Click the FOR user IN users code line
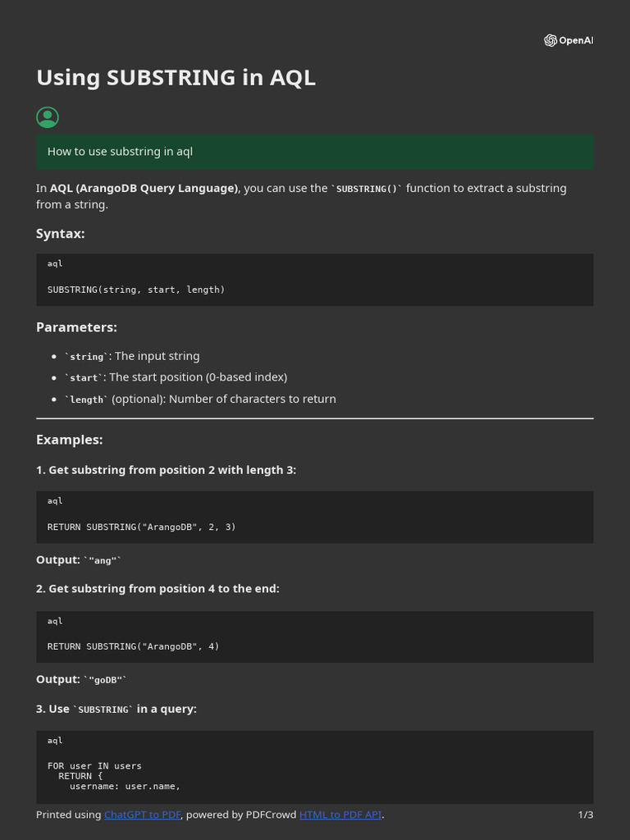Image resolution: width=630 pixels, height=840 pixels. 94,766
